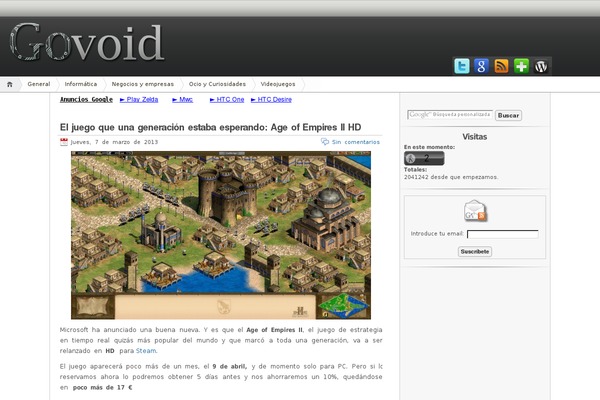Image resolution: width=600 pixels, height=400 pixels.
Task: Open the orange RSS feed icon
Action: coord(501,66)
